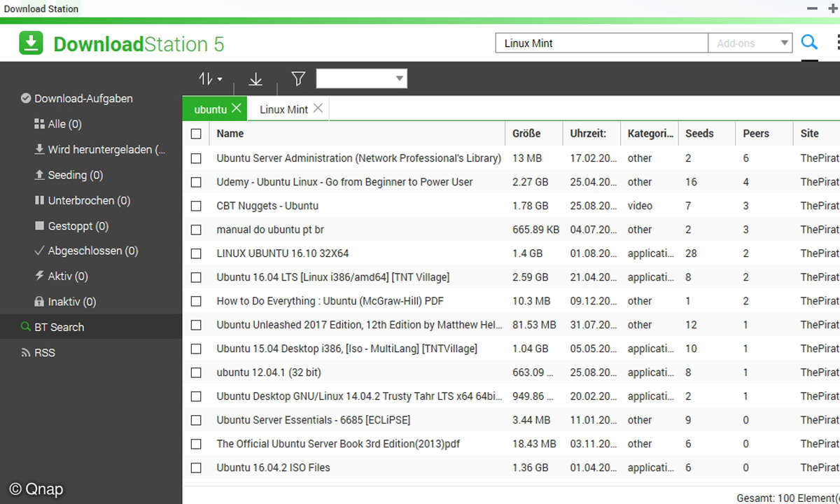Select Aktiv (0) in the sidebar
The image size is (840, 504).
(x=61, y=276)
